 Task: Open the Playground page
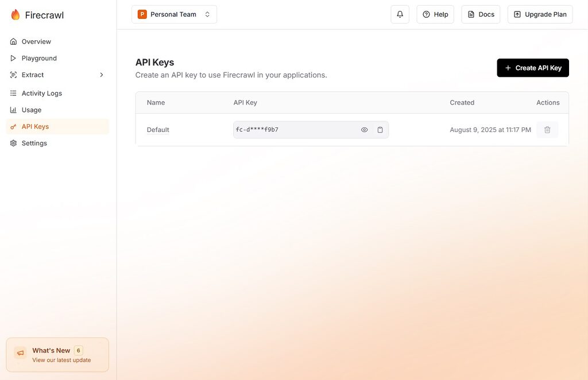(39, 58)
